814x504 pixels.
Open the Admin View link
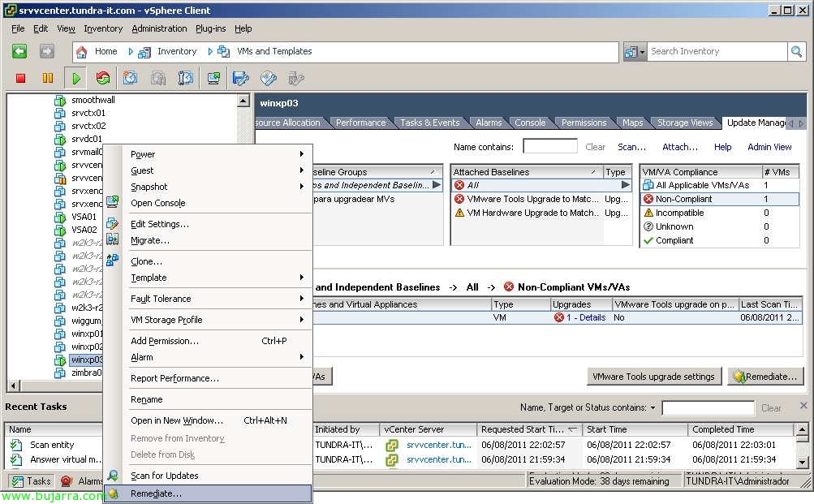tap(769, 147)
